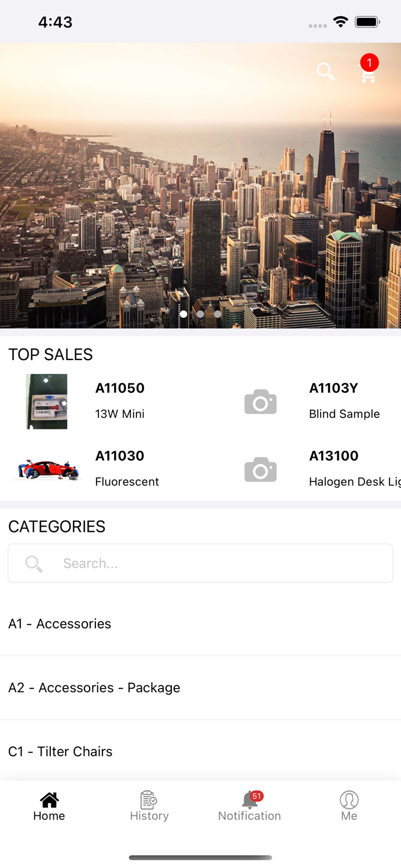Image resolution: width=401 pixels, height=868 pixels.
Task: Open Notification with the bell icon
Action: click(249, 800)
